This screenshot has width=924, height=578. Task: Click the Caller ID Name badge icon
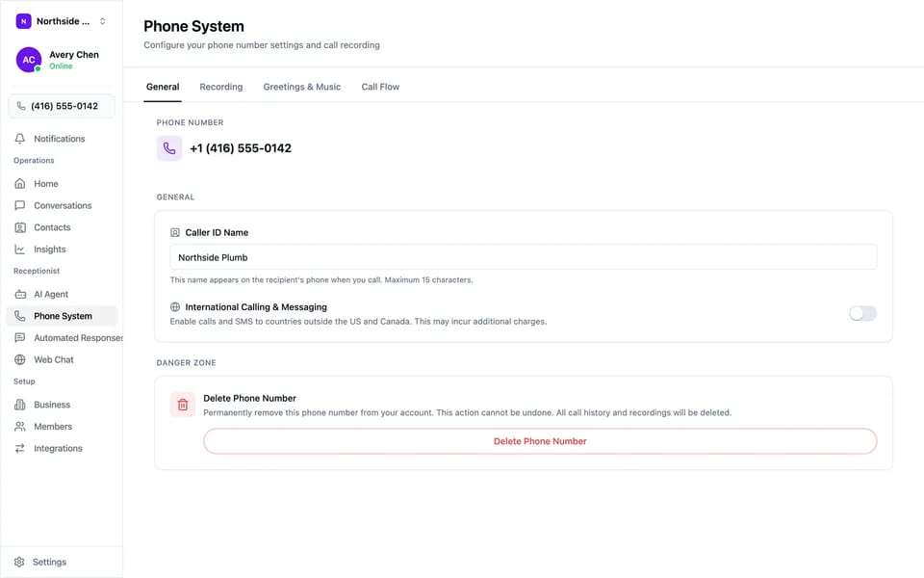click(175, 232)
